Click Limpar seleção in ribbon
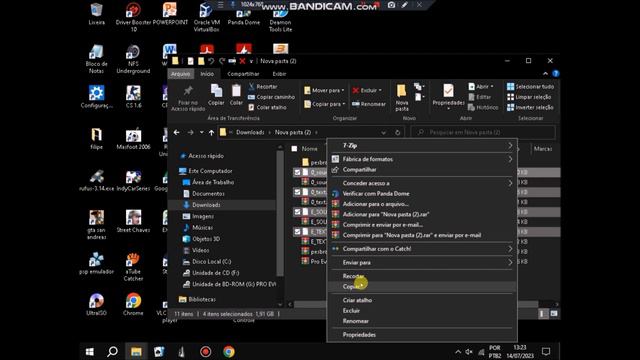The height and width of the screenshot is (360, 640). tap(529, 97)
